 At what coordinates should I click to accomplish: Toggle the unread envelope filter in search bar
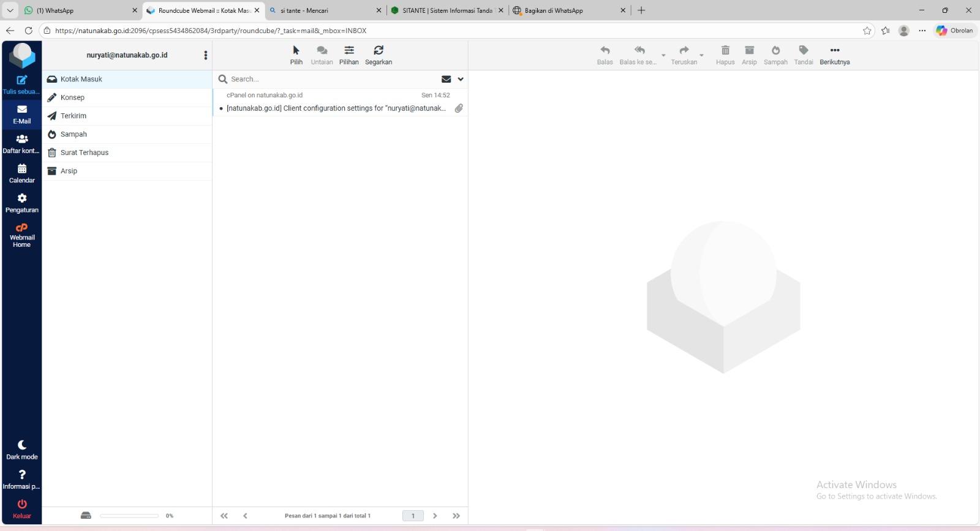(446, 79)
